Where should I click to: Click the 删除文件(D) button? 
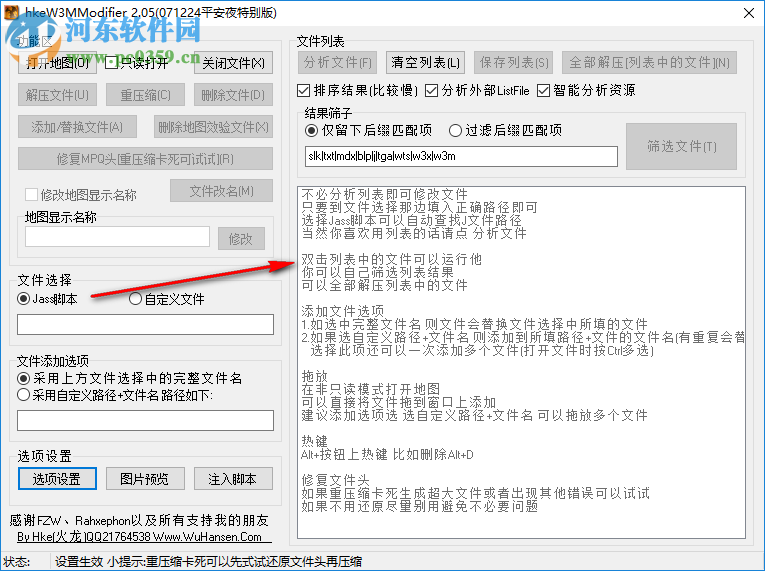tap(233, 95)
